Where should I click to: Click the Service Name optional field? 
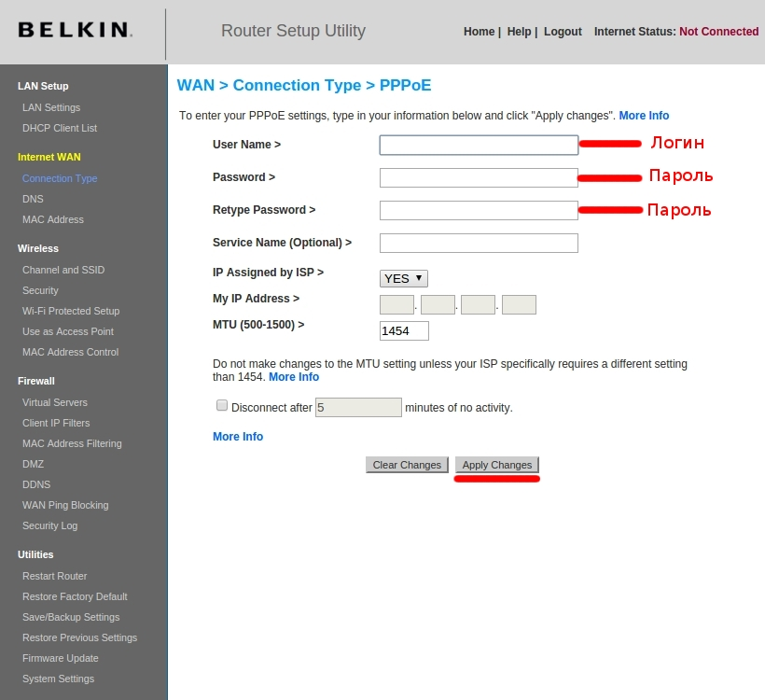(x=479, y=243)
